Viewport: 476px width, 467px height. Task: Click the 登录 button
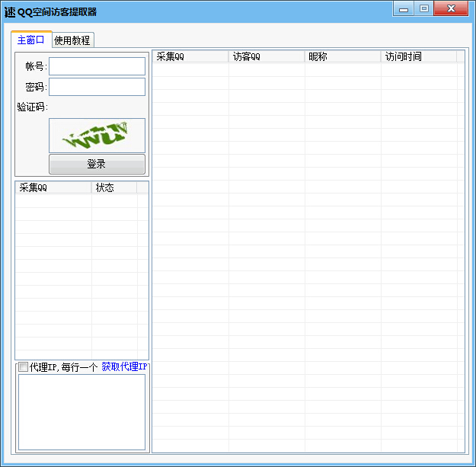point(97,164)
